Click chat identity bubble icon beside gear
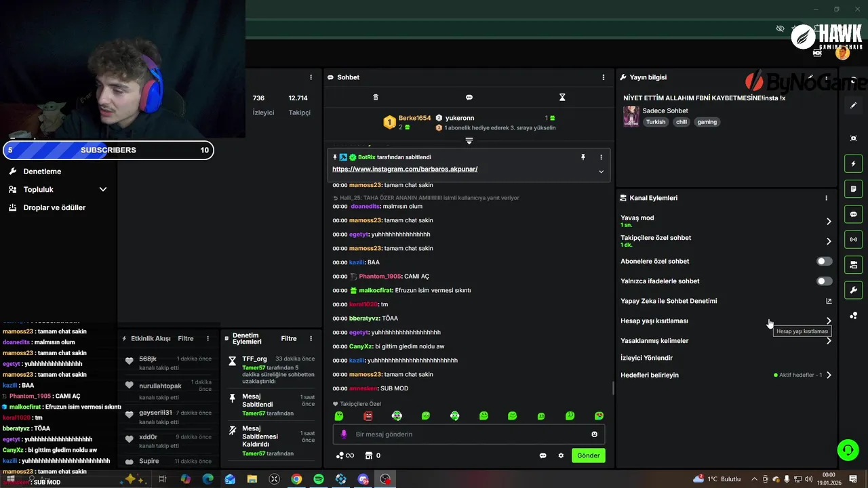The image size is (868, 488). click(x=542, y=455)
